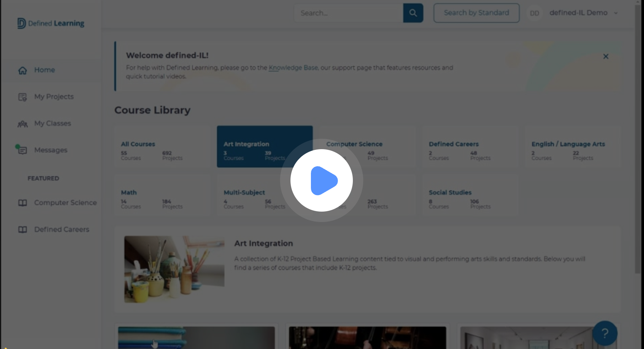This screenshot has width=644, height=349.
Task: Click the Defined Learning logo
Action: tap(51, 23)
